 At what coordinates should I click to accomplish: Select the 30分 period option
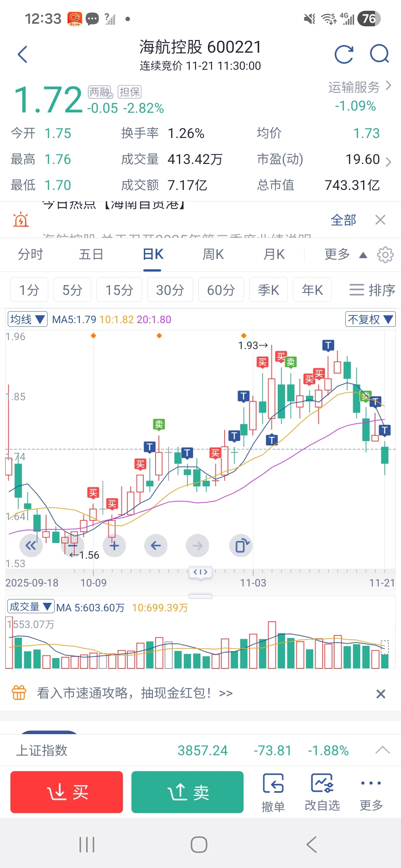[x=170, y=290]
